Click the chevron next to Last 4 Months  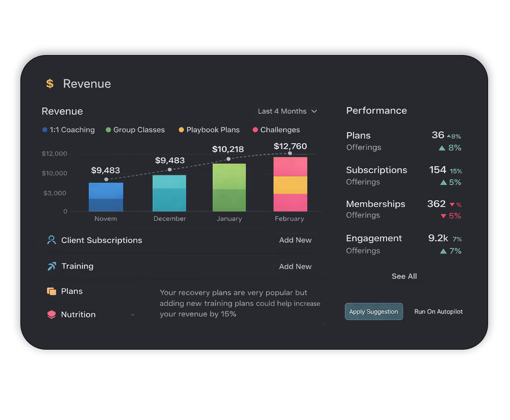[314, 111]
